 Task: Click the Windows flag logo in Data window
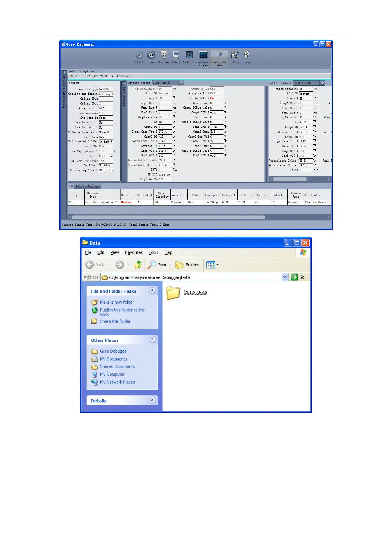tap(303, 252)
